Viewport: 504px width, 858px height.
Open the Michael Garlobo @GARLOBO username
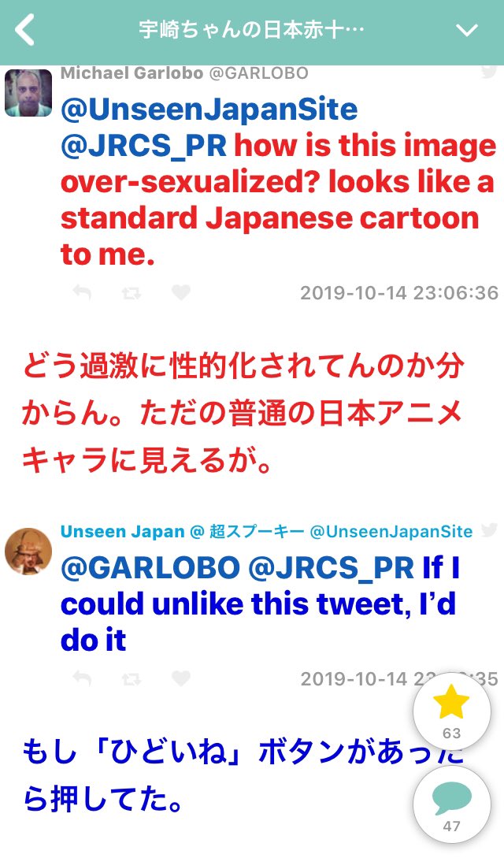(x=185, y=73)
